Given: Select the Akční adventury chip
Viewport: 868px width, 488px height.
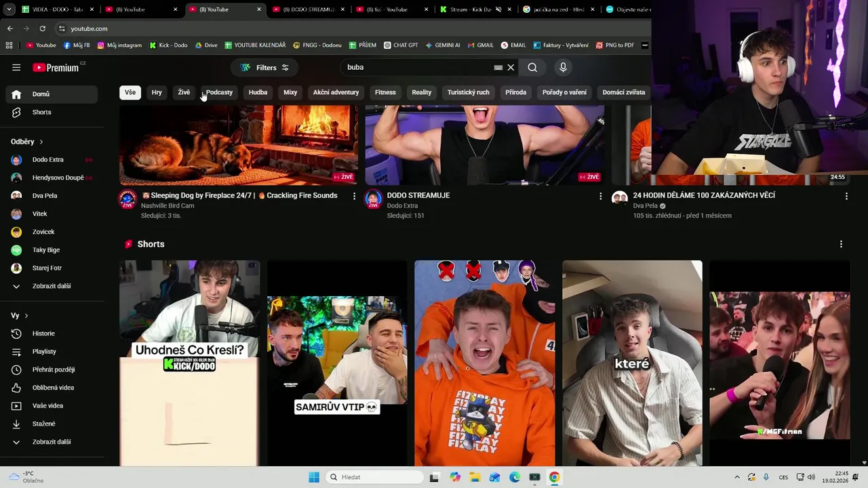Looking at the screenshot, I should point(336,92).
